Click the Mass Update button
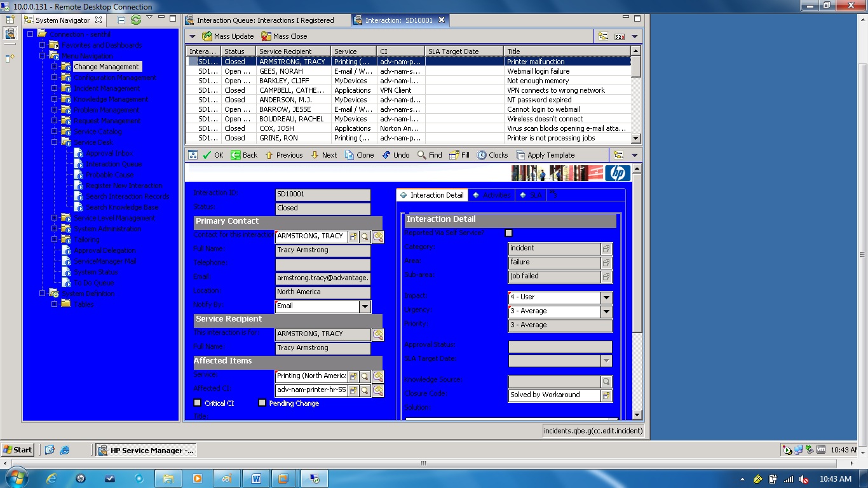The image size is (868, 488). pyautogui.click(x=227, y=36)
